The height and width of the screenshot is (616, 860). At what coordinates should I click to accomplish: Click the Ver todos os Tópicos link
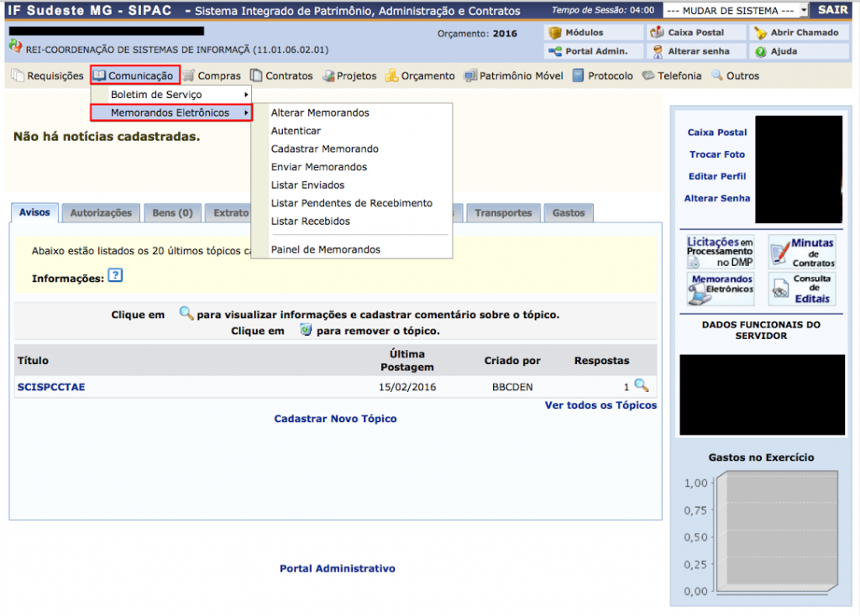(x=600, y=405)
